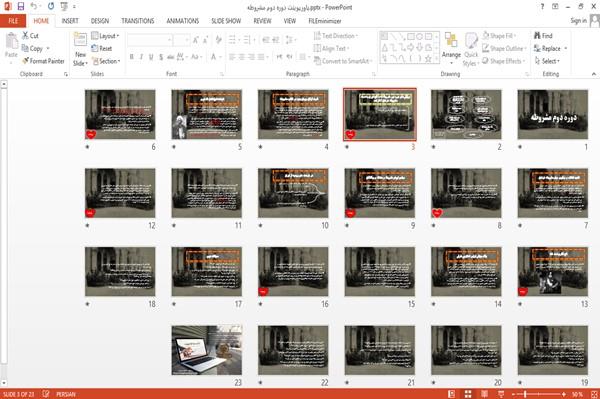This screenshot has height=399, width=600.
Task: Toggle text Shadow formatting
Action: point(161,57)
